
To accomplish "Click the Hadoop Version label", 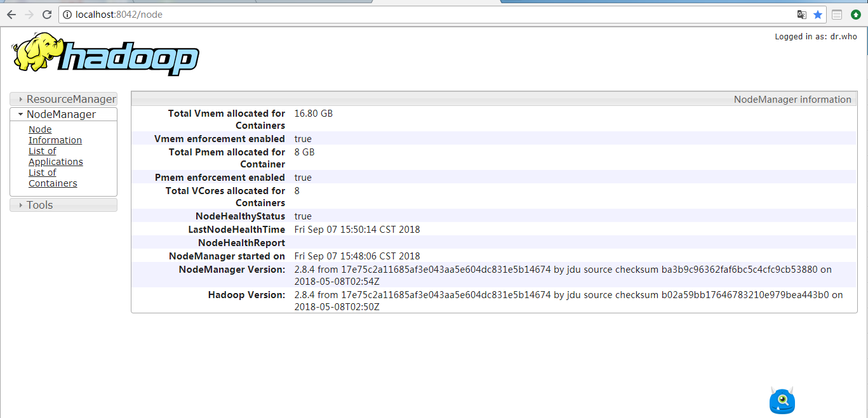I will tap(247, 295).
